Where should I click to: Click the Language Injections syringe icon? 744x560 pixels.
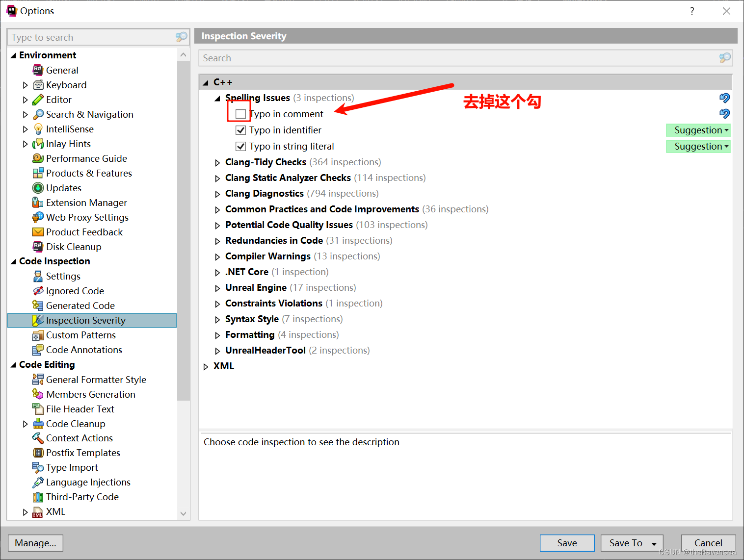[x=38, y=482]
